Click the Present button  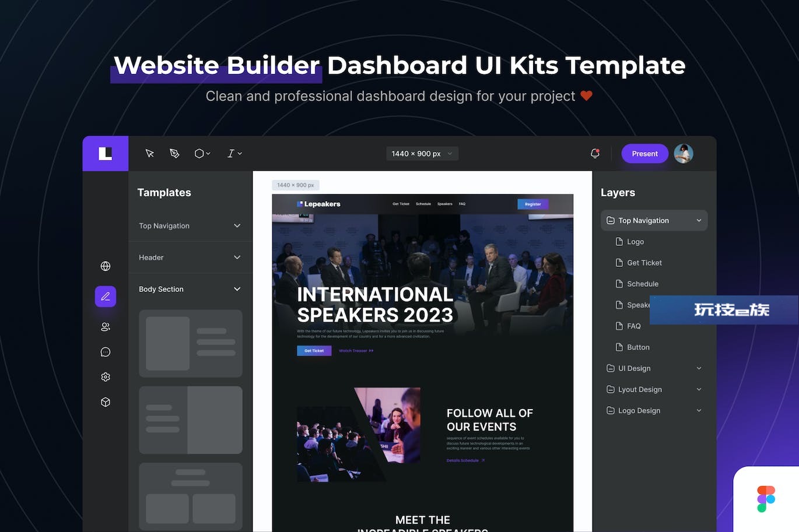[644, 153]
